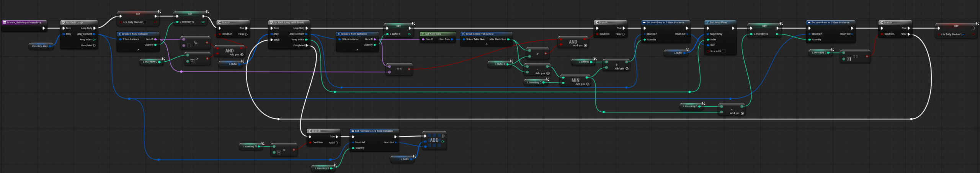Click the Max Stack Size output pin
Image resolution: width=980 pixels, height=173 pixels.
(x=508, y=39)
